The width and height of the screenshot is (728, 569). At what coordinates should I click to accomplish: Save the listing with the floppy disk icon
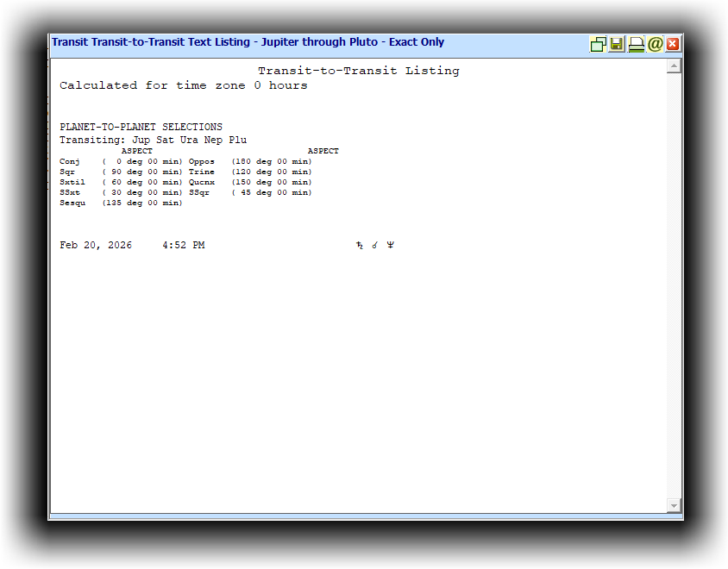pos(617,44)
